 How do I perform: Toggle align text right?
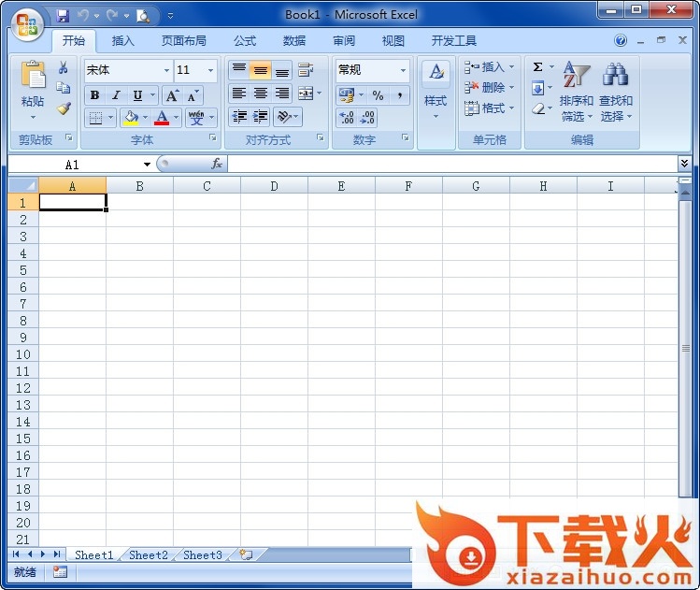pos(281,94)
